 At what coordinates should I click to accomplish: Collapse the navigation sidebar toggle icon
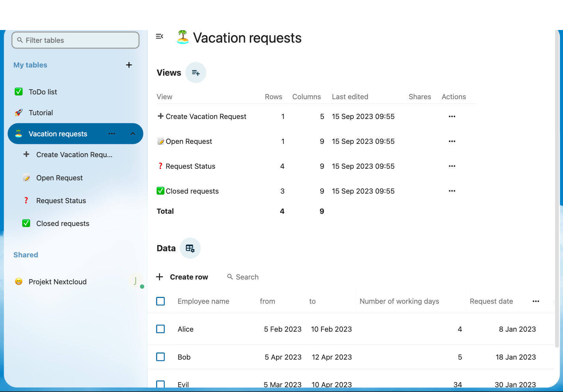(x=159, y=36)
